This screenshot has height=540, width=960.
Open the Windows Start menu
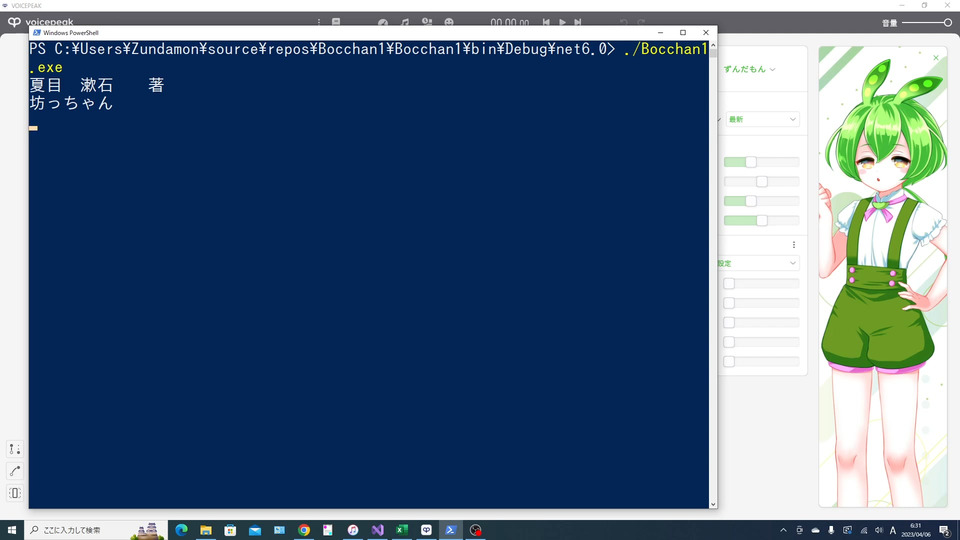click(x=12, y=530)
